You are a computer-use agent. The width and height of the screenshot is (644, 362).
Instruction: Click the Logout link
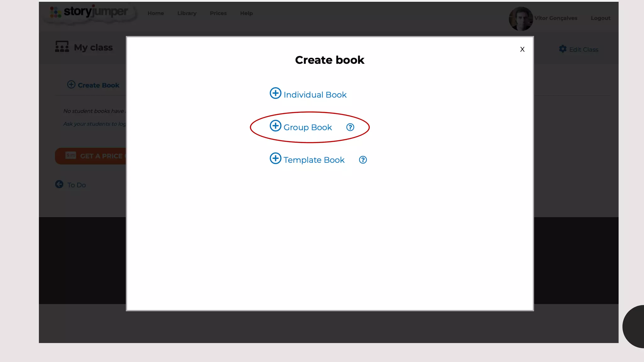600,18
